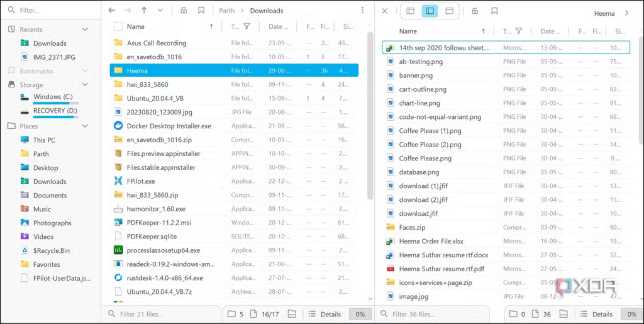Click the back arrow in left pane
Image resolution: width=644 pixels, height=324 pixels.
click(112, 11)
